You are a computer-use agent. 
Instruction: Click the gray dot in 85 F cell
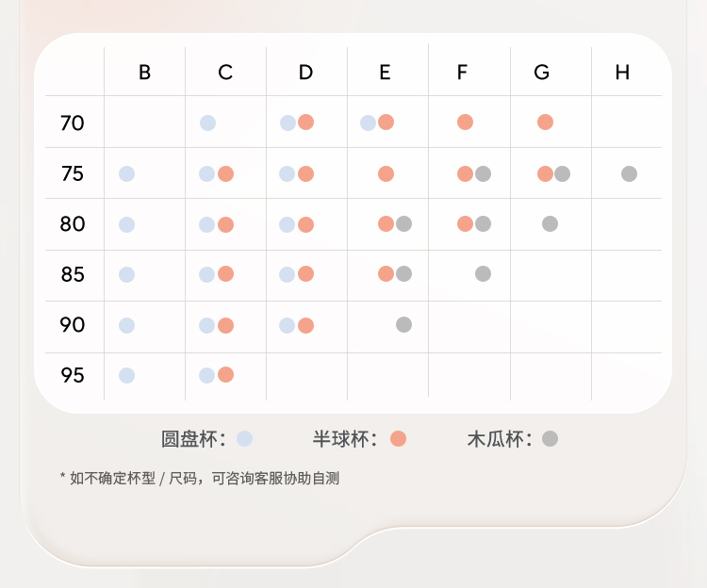pos(483,273)
